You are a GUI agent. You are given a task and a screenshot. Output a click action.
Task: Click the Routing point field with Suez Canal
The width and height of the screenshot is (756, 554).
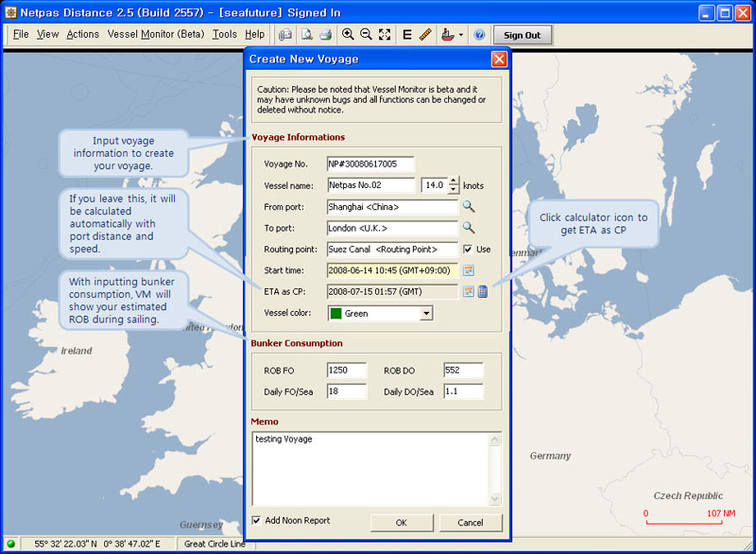pos(392,250)
